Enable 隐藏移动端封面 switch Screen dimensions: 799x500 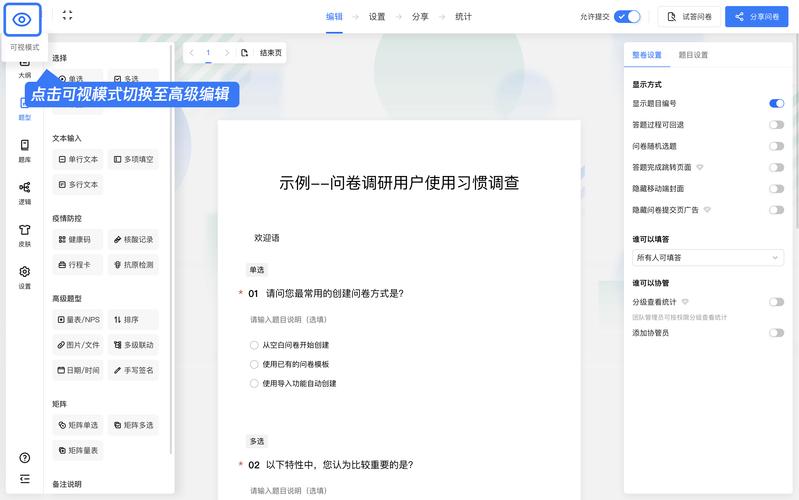[x=777, y=189]
